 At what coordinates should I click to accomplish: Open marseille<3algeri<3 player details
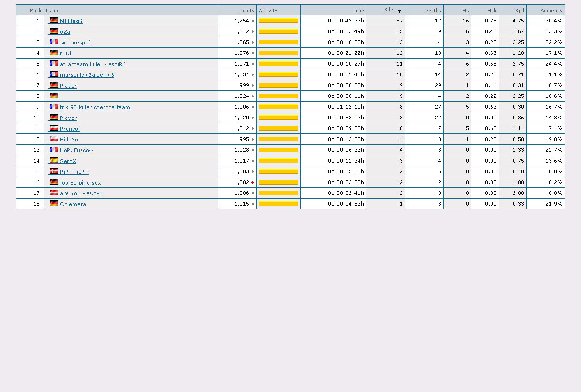point(87,75)
